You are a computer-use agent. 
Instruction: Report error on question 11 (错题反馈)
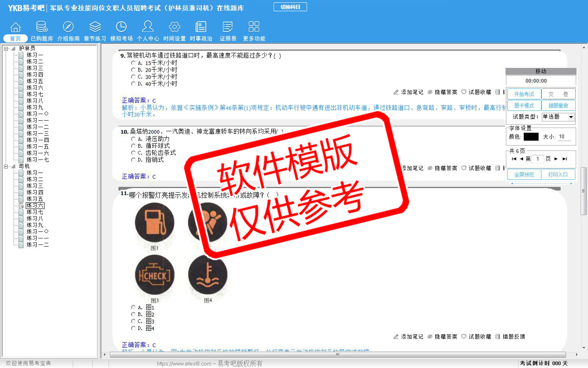[510, 337]
